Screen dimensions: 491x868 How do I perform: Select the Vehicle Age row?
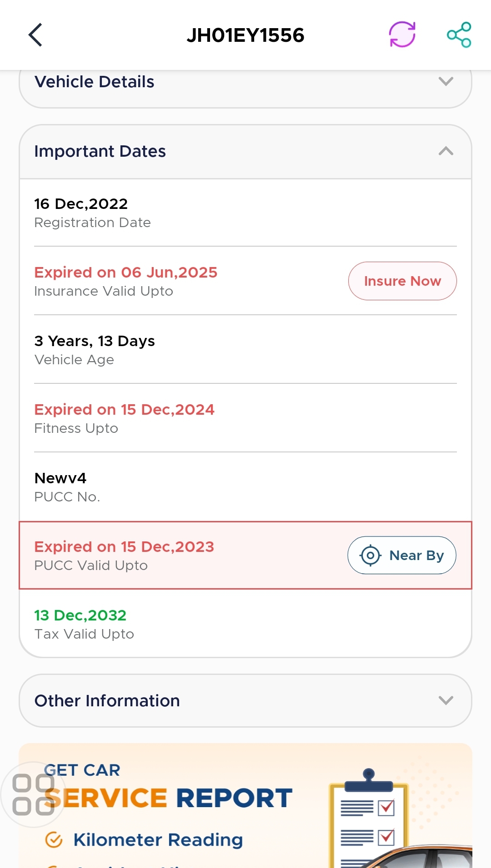point(245,350)
